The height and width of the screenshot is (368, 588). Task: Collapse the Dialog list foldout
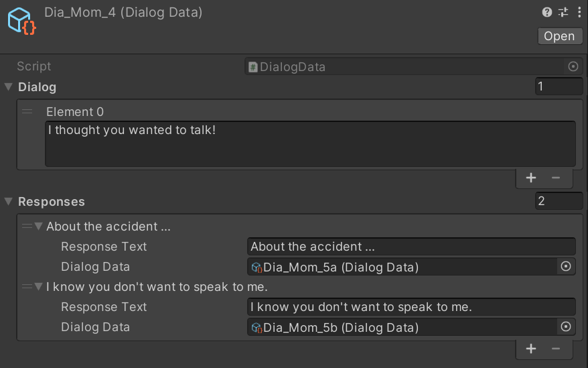tap(9, 87)
